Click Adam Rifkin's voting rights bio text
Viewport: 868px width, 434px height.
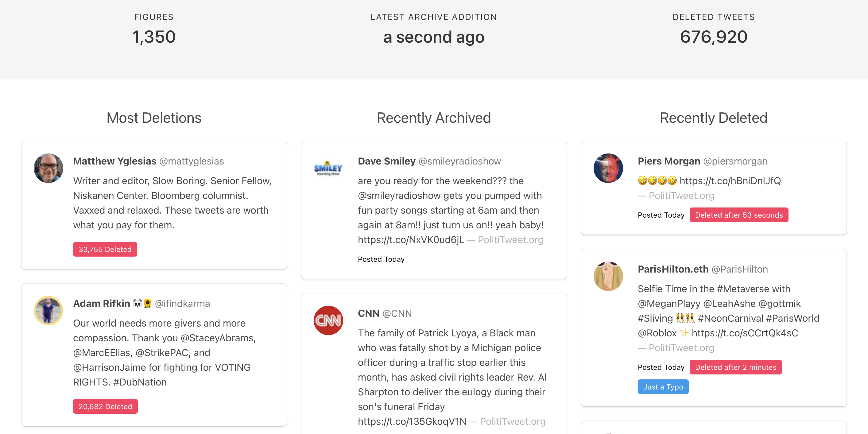(165, 352)
